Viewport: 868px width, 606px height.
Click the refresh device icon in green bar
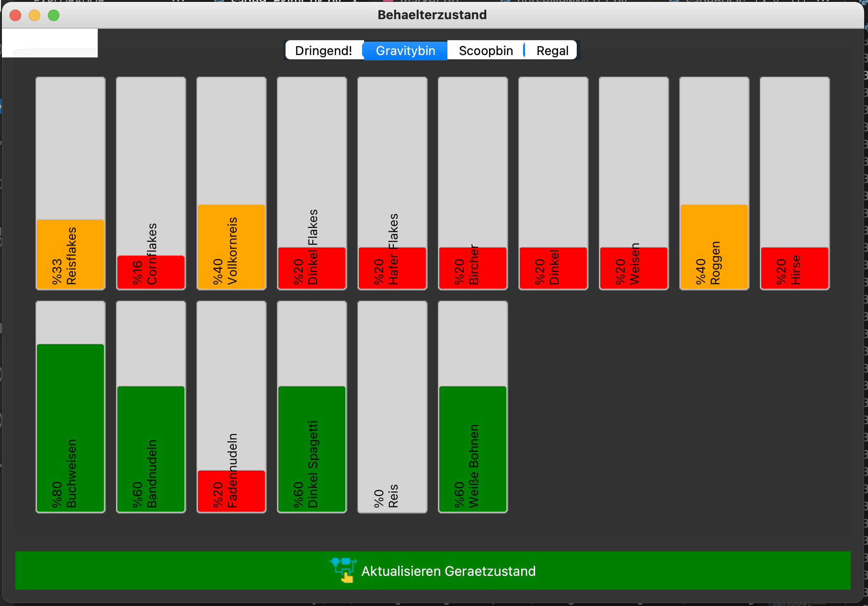(343, 570)
